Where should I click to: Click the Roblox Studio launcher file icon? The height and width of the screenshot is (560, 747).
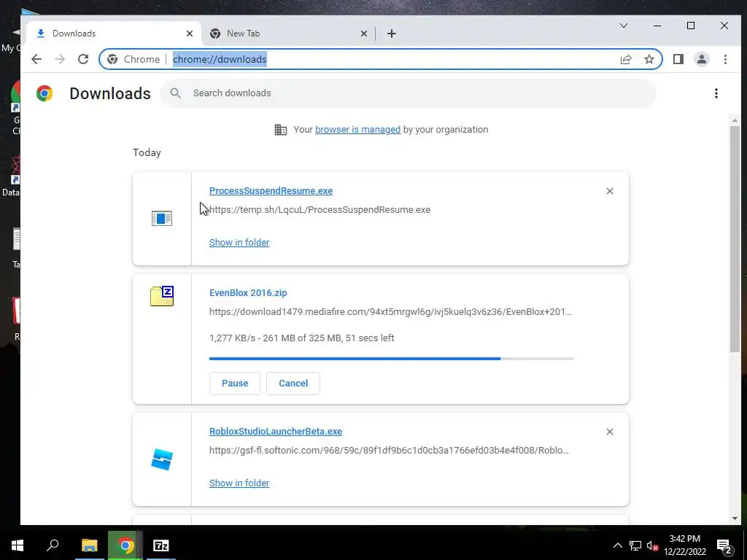pyautogui.click(x=162, y=459)
